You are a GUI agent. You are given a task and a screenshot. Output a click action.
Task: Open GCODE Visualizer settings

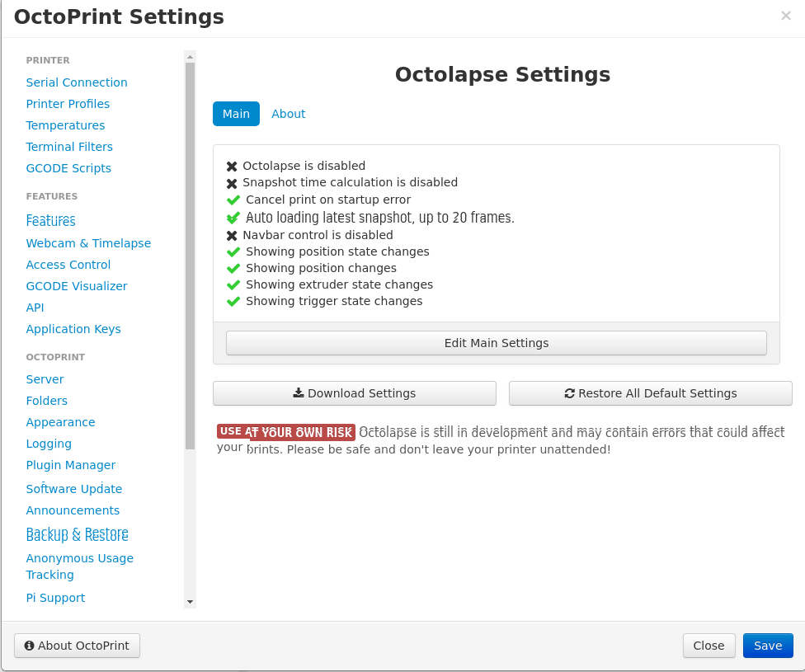click(x=76, y=286)
